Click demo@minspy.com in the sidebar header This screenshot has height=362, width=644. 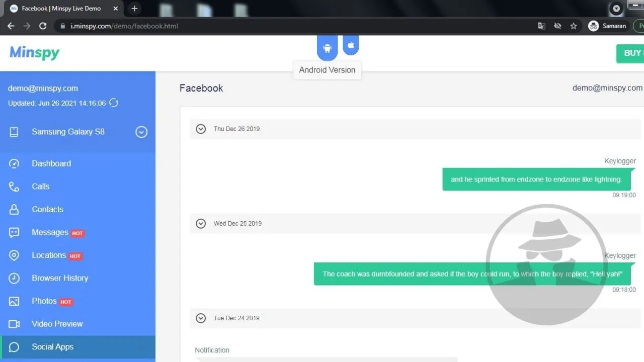[x=43, y=88]
